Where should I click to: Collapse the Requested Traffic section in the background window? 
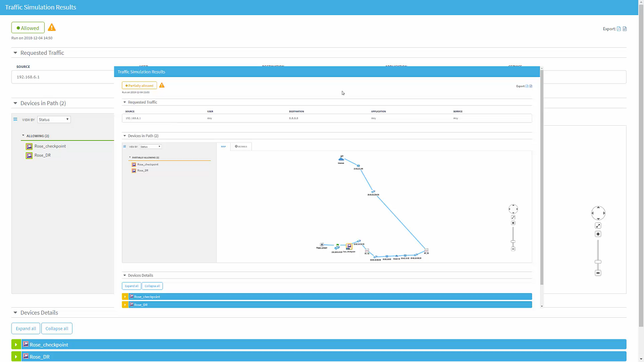pos(15,53)
